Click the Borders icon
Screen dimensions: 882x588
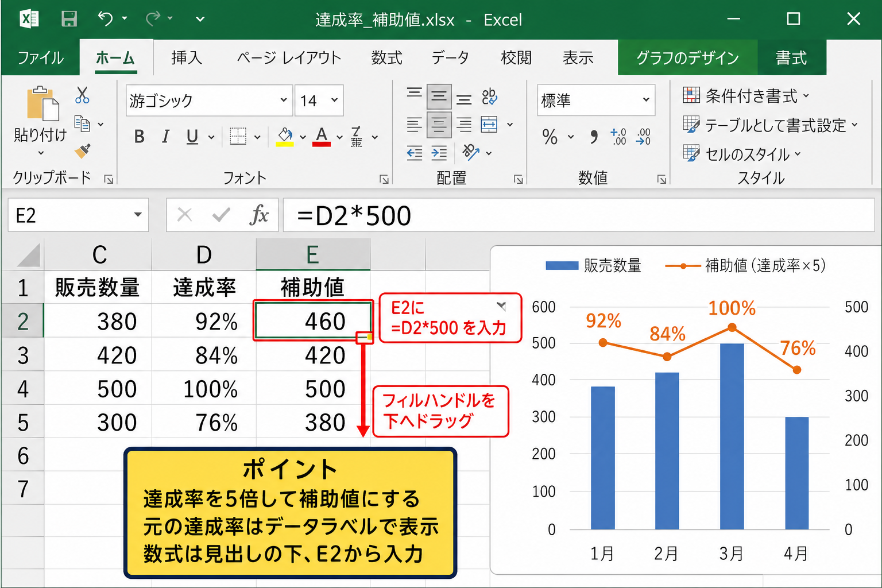[238, 137]
